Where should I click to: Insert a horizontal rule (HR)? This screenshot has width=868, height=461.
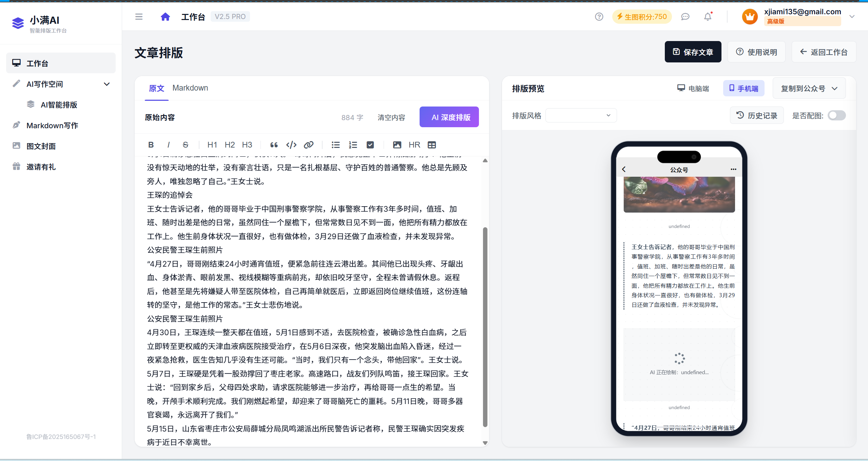tap(414, 145)
